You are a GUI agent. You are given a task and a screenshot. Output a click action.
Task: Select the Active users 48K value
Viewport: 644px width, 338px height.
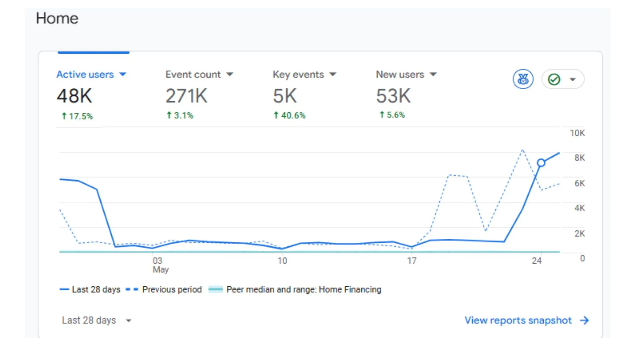coord(74,96)
